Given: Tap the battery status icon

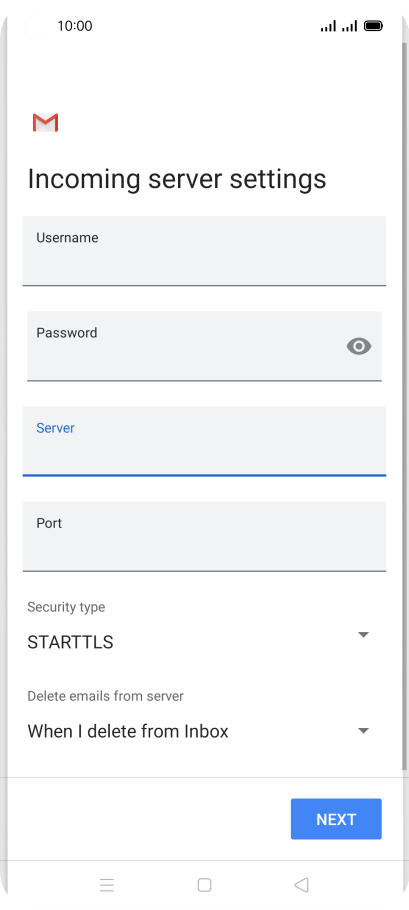Looking at the screenshot, I should tap(373, 26).
